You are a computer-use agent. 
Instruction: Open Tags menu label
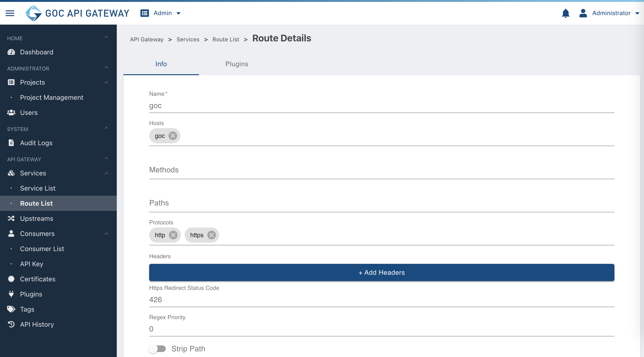[x=27, y=309]
